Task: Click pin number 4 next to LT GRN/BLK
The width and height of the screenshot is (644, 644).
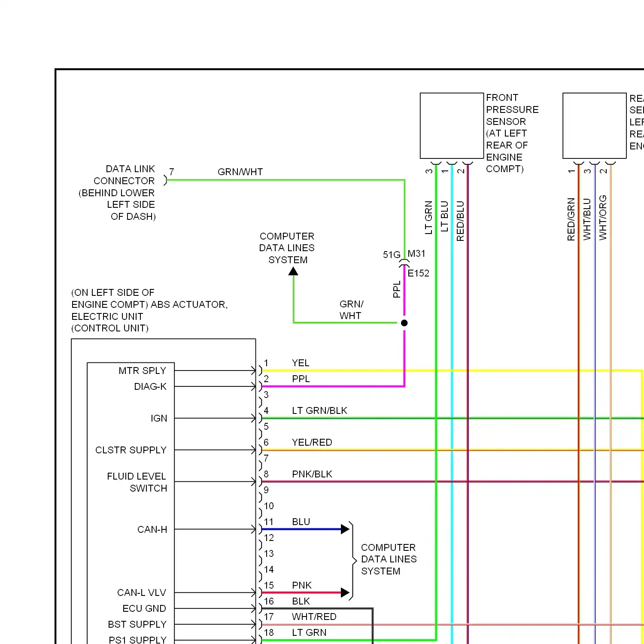Action: pyautogui.click(x=266, y=410)
